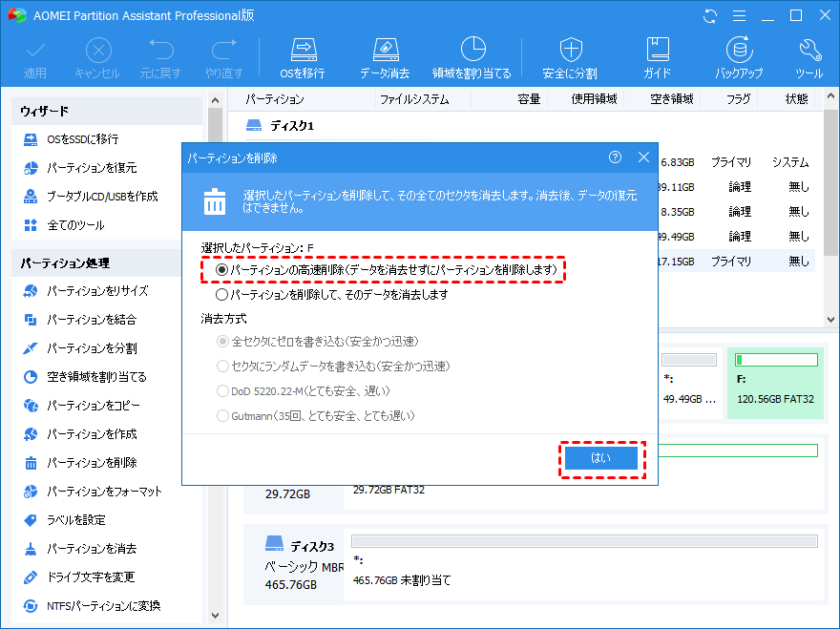Viewport: 840px width, 629px height.
Task: Click the Undo (元に戻す) arrow icon
Action: pyautogui.click(x=160, y=50)
